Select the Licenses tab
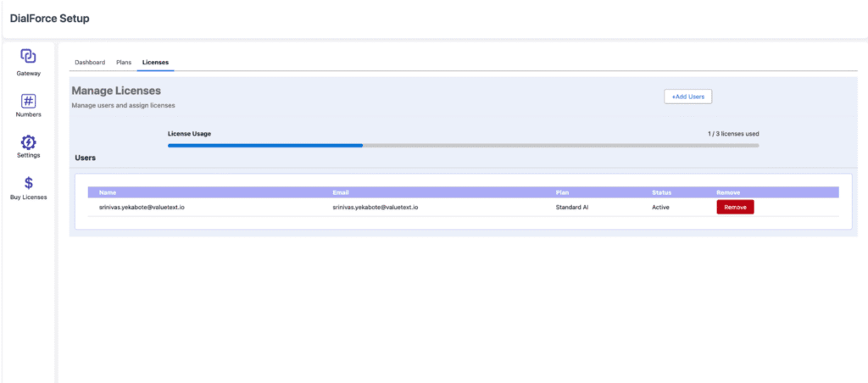This screenshot has width=868, height=383. tap(155, 63)
